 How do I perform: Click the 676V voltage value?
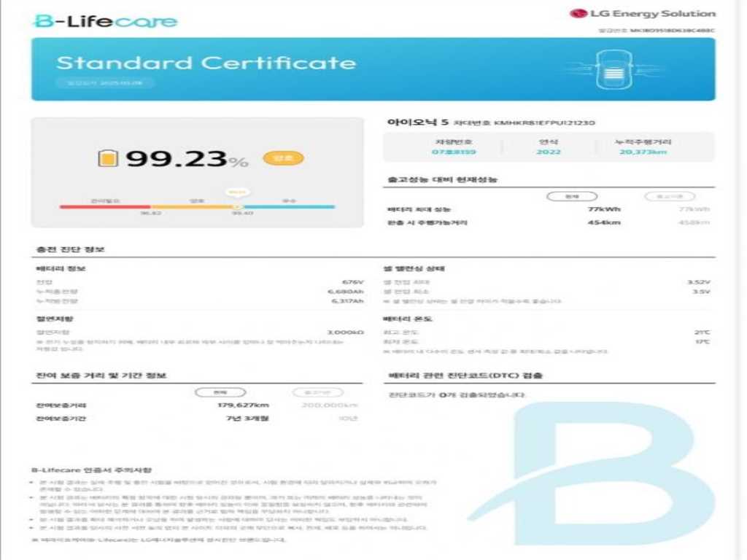tap(352, 282)
